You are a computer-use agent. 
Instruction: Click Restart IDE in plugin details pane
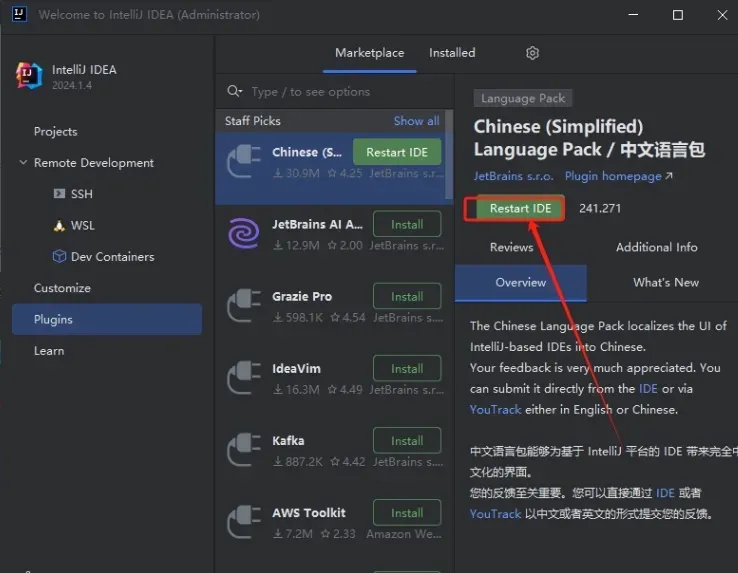pyautogui.click(x=520, y=208)
